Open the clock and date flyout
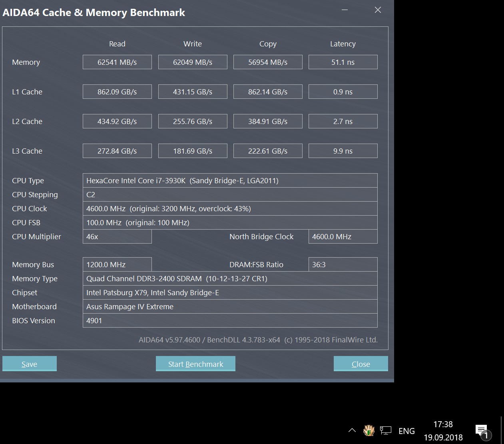The image size is (504, 444). tap(443, 430)
